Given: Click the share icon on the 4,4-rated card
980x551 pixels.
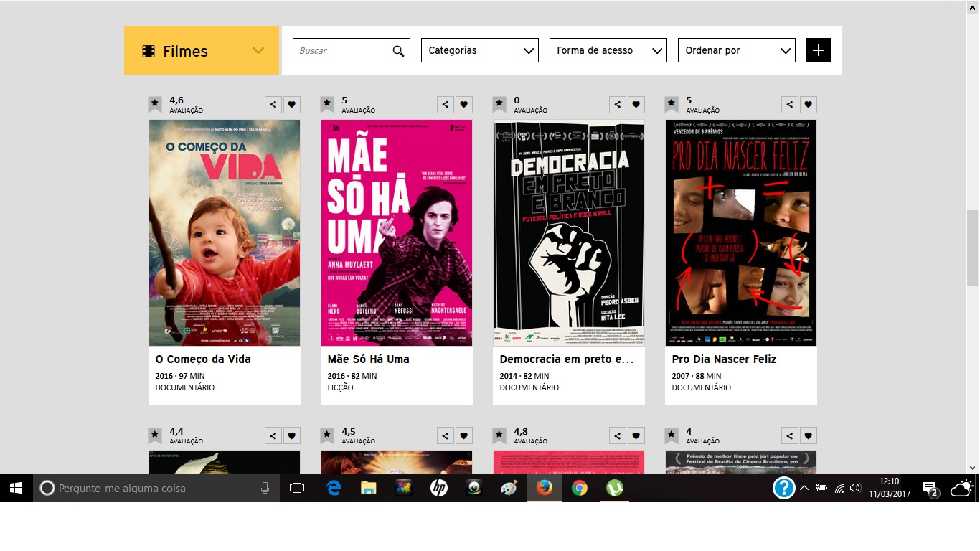Looking at the screenshot, I should pyautogui.click(x=273, y=436).
